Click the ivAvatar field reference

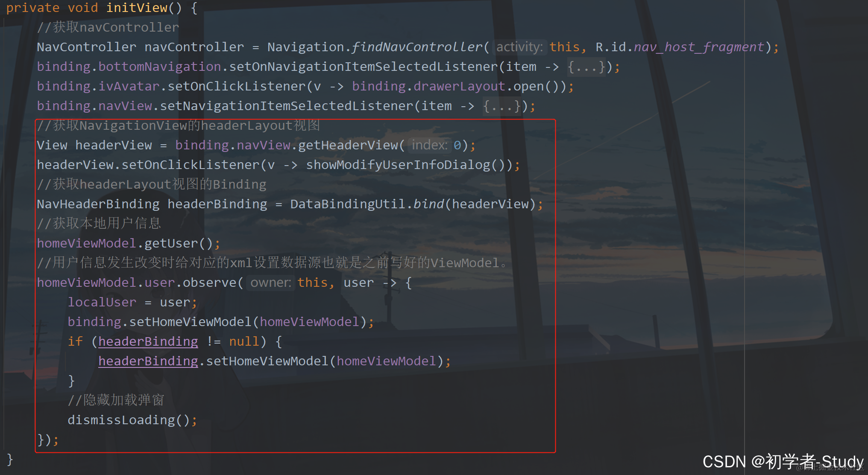[x=129, y=87]
